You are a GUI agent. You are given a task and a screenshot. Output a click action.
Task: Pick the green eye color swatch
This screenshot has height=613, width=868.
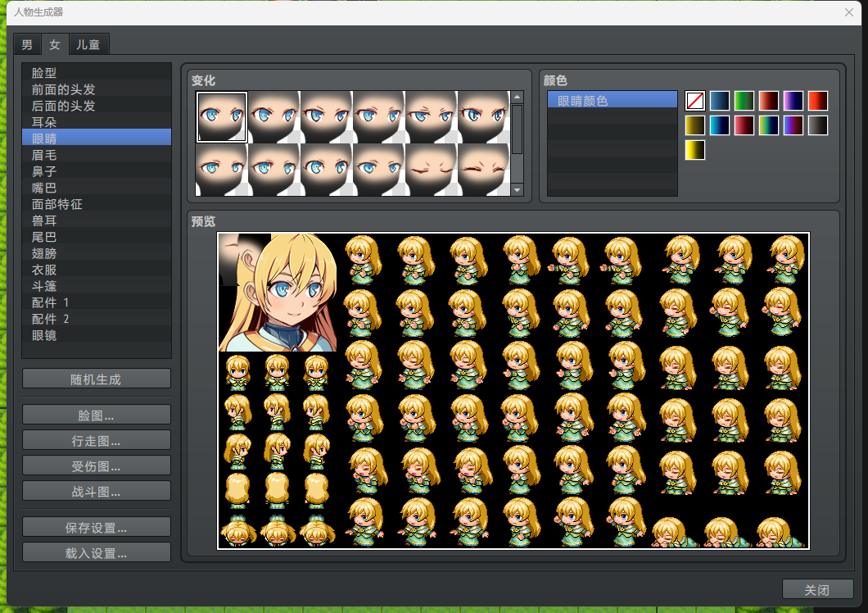(744, 101)
